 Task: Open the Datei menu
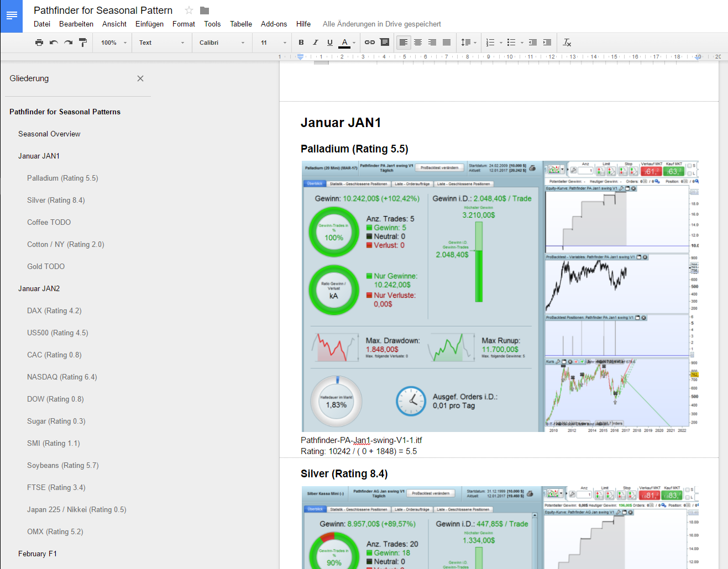42,24
